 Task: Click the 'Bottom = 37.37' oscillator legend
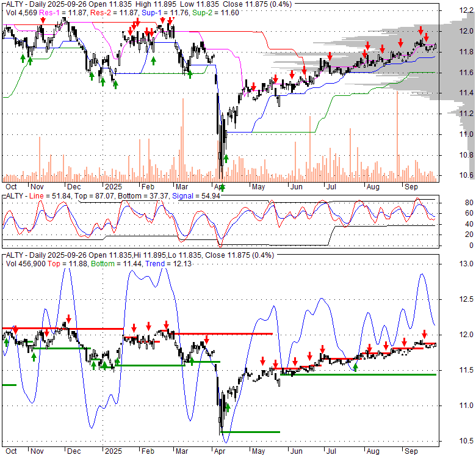(x=143, y=196)
